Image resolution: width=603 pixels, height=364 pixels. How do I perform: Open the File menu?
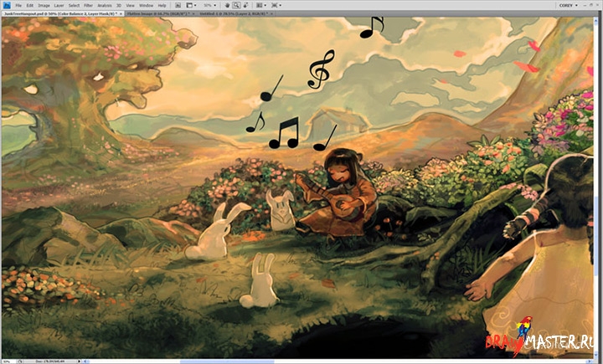[18, 5]
